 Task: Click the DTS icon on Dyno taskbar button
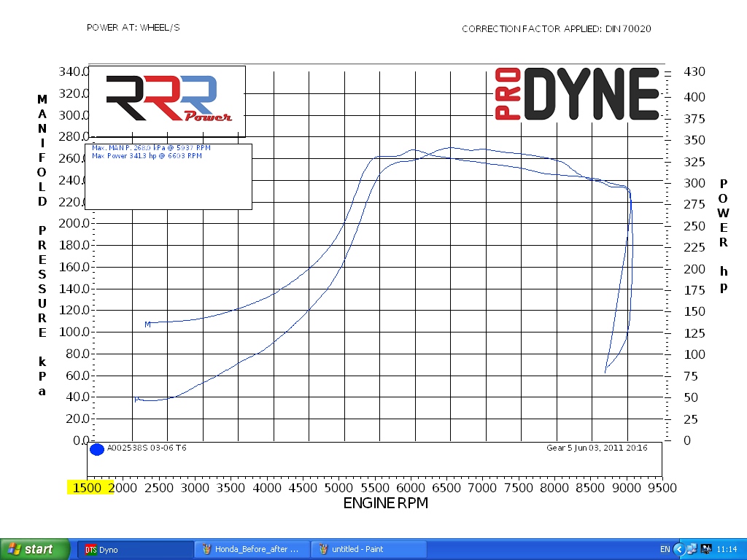(90, 549)
